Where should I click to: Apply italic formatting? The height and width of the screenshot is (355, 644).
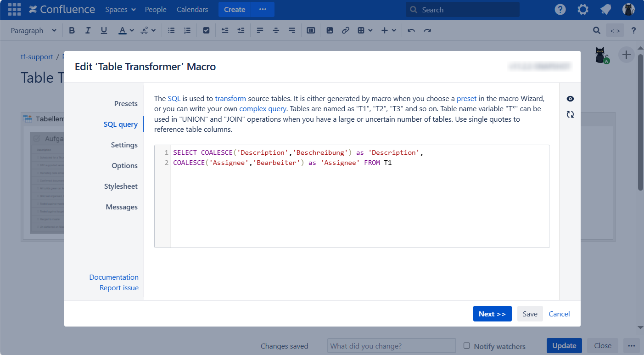click(x=88, y=30)
